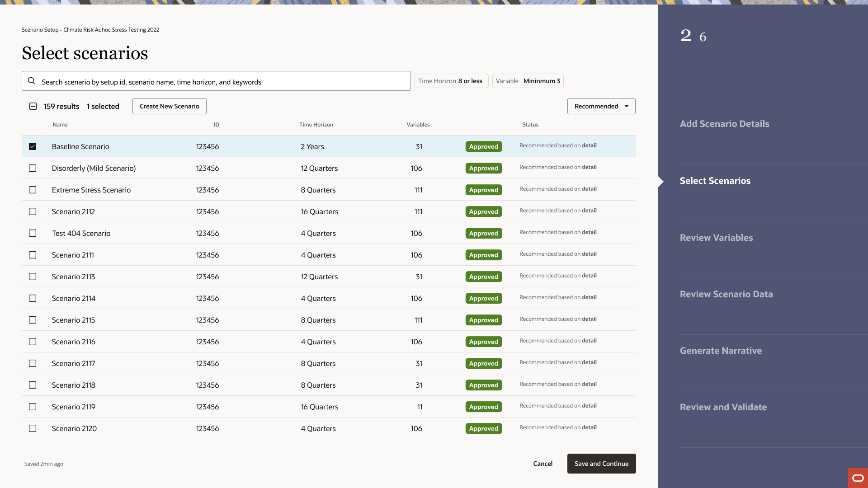
Task: Click 12 Quarters in Disorderly scenario row
Action: click(x=319, y=168)
